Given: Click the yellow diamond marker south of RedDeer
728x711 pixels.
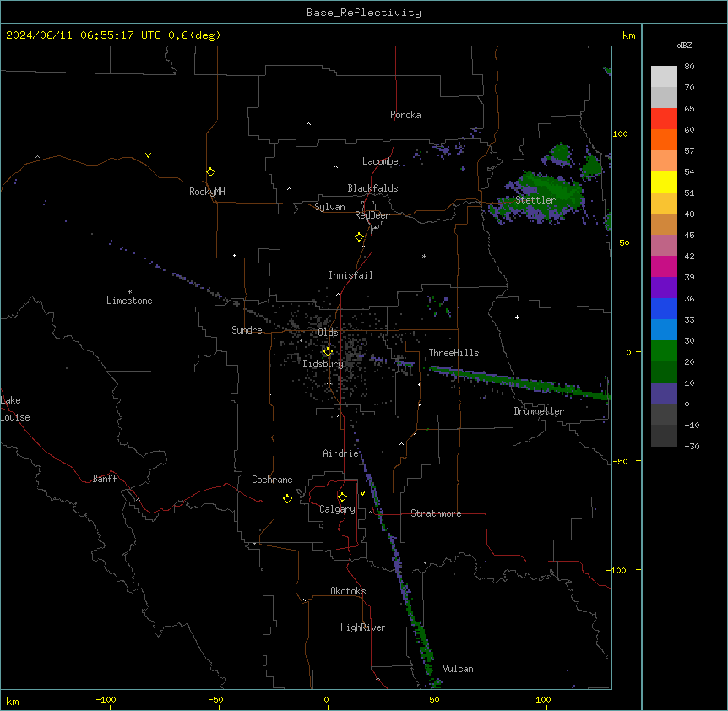Looking at the screenshot, I should click(x=360, y=237).
